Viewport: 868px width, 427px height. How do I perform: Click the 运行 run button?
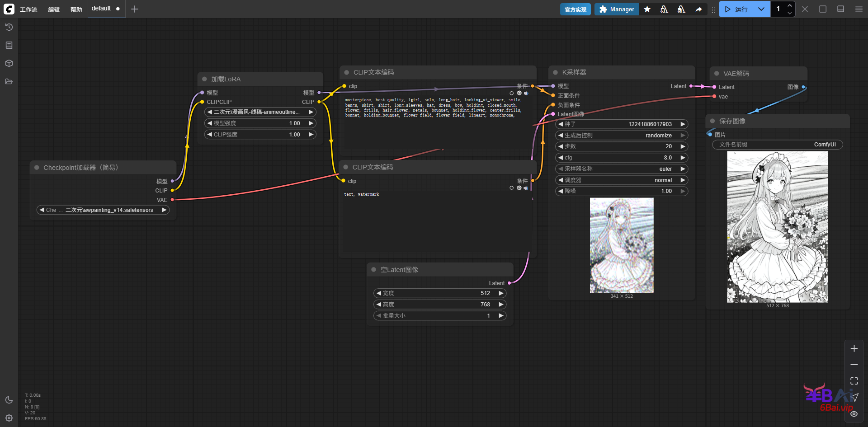click(x=736, y=9)
